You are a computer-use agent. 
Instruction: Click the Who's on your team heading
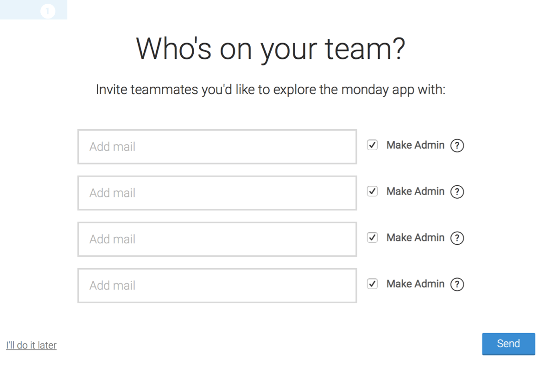click(271, 49)
